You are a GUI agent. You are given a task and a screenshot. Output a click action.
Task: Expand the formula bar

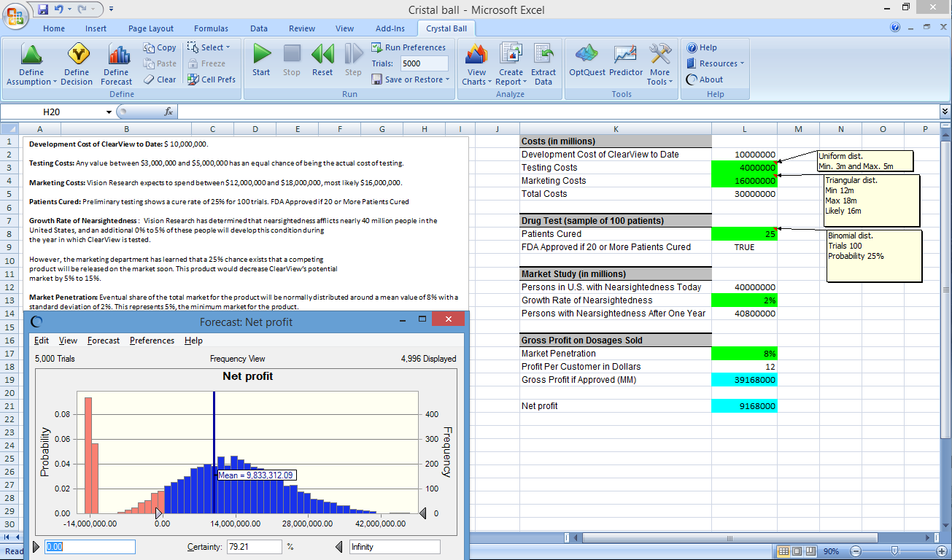pyautogui.click(x=945, y=112)
